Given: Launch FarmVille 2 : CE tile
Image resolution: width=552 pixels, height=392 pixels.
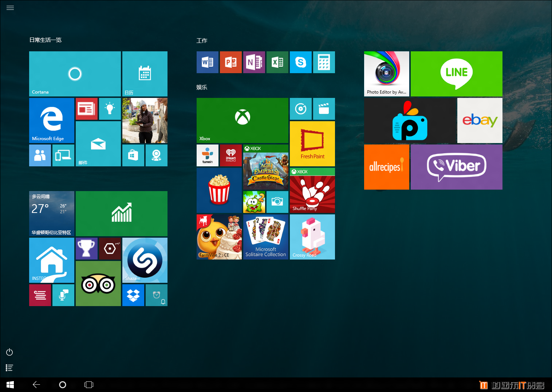Looking at the screenshot, I should point(219,237).
